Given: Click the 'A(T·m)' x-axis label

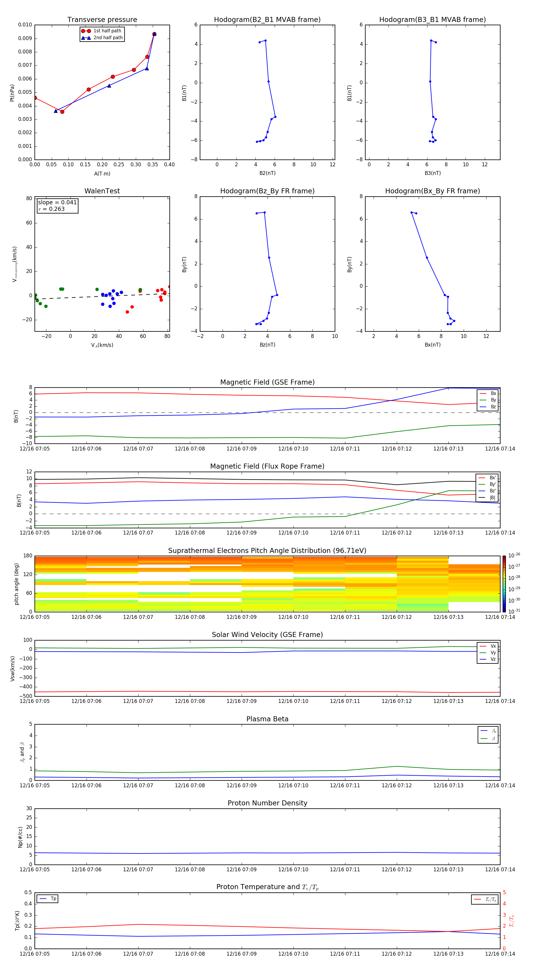Looking at the screenshot, I should point(102,173).
